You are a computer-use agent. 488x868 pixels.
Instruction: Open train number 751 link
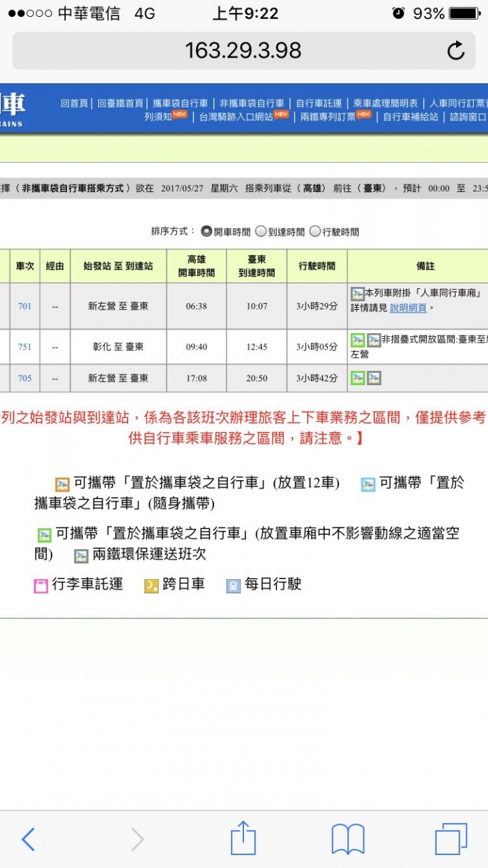(24, 347)
